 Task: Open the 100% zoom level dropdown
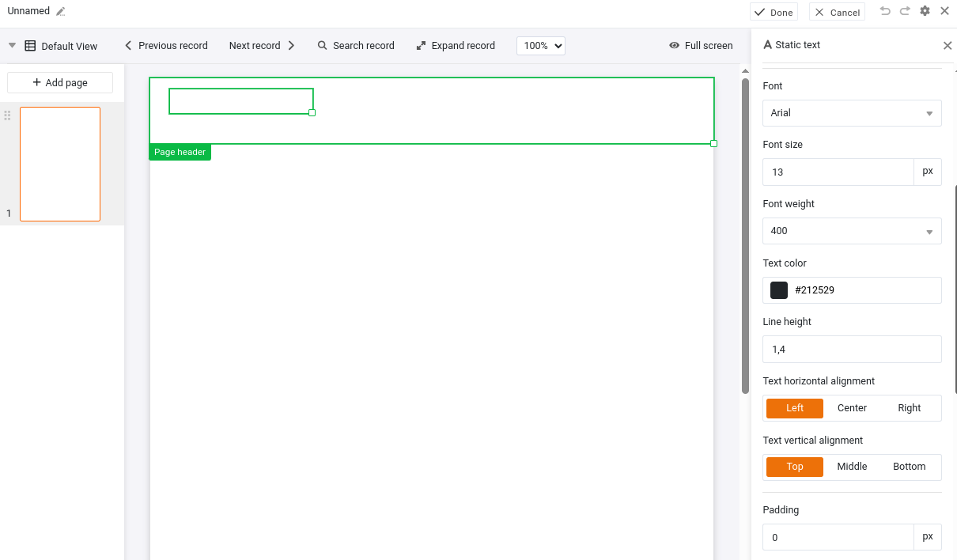(x=540, y=46)
